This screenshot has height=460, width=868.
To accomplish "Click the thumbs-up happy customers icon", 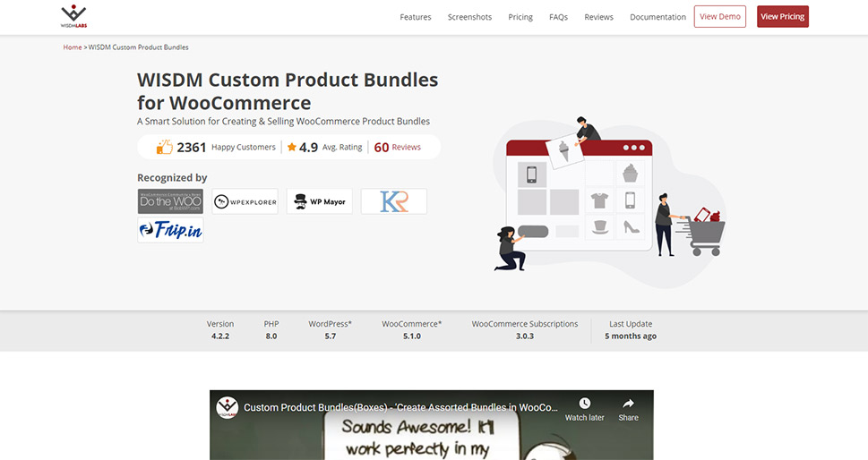I will point(165,147).
